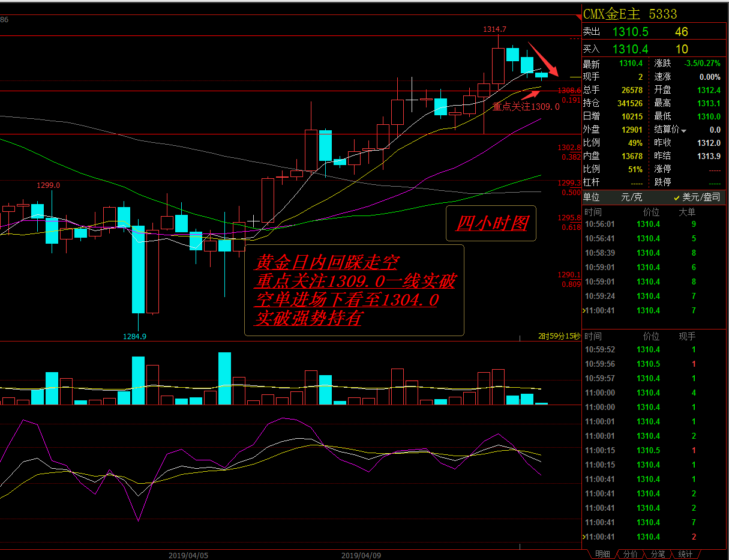Select the 元/克 unit option
The width and height of the screenshot is (729, 560).
coord(631,197)
